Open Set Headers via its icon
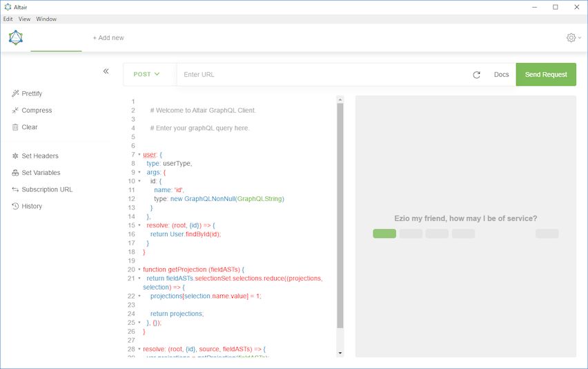 point(15,156)
